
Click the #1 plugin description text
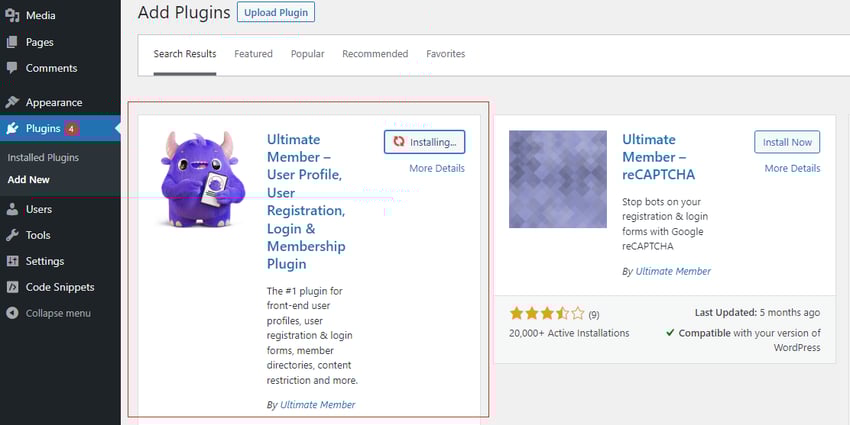click(x=312, y=336)
